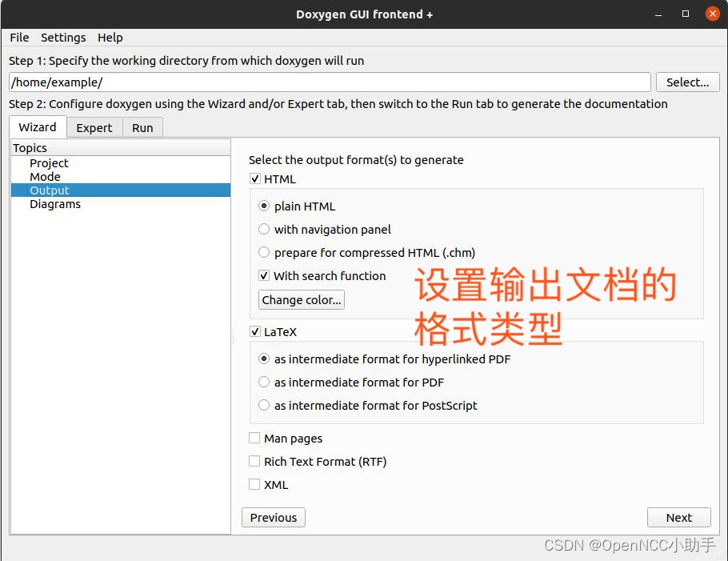Open the File menu
Screen dimensions: 728x561
click(x=19, y=38)
